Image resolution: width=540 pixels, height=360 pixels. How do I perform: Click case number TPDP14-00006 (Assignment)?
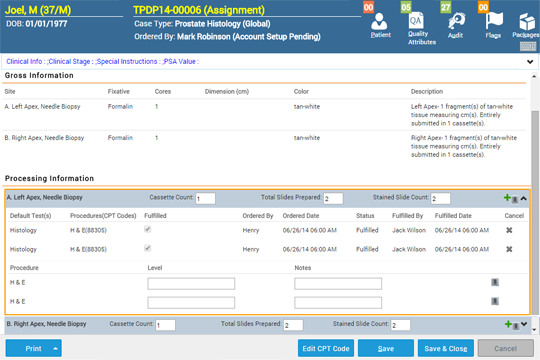tap(199, 10)
